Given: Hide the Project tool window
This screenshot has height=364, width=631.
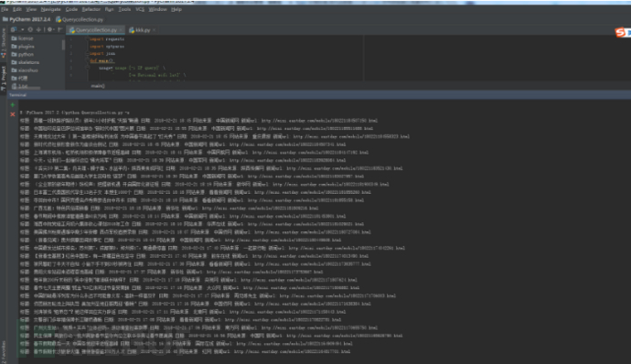Looking at the screenshot, I should click(59, 29).
